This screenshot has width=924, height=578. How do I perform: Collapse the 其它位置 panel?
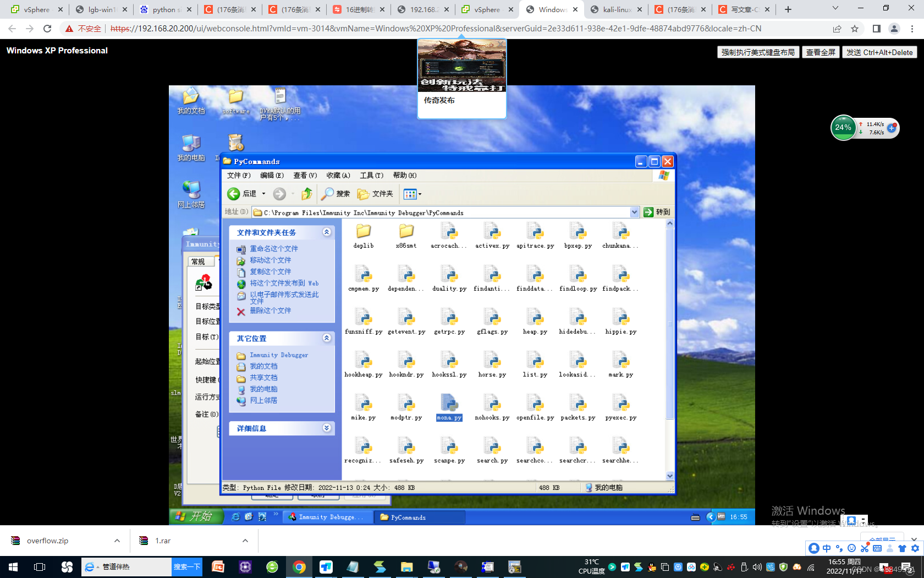click(327, 338)
